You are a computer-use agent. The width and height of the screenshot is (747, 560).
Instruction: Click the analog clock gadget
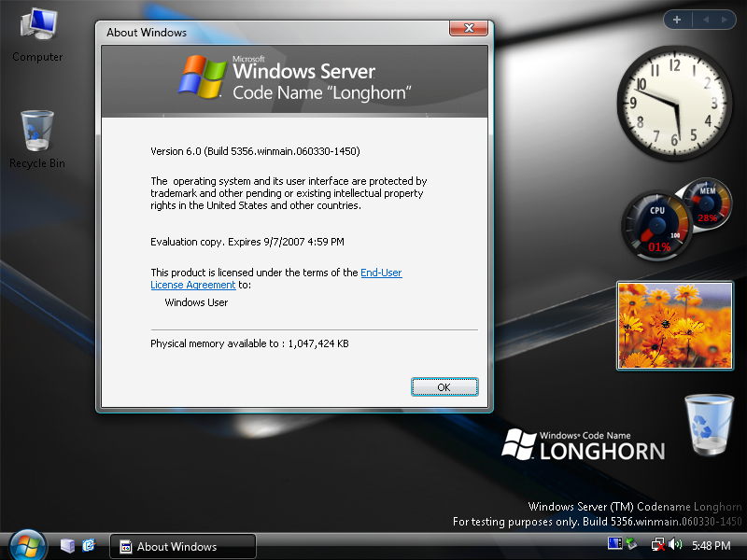click(x=674, y=103)
